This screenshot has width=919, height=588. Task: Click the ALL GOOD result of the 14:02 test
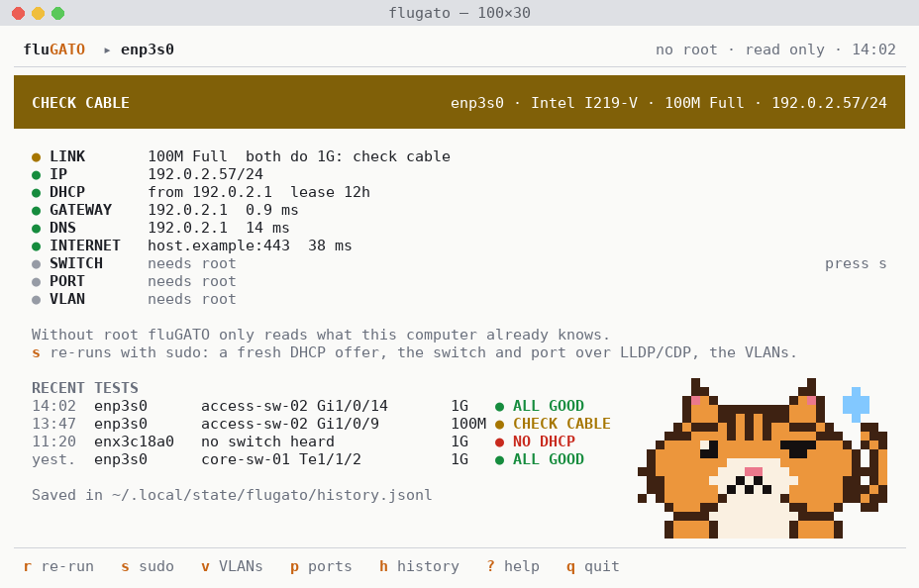549,406
